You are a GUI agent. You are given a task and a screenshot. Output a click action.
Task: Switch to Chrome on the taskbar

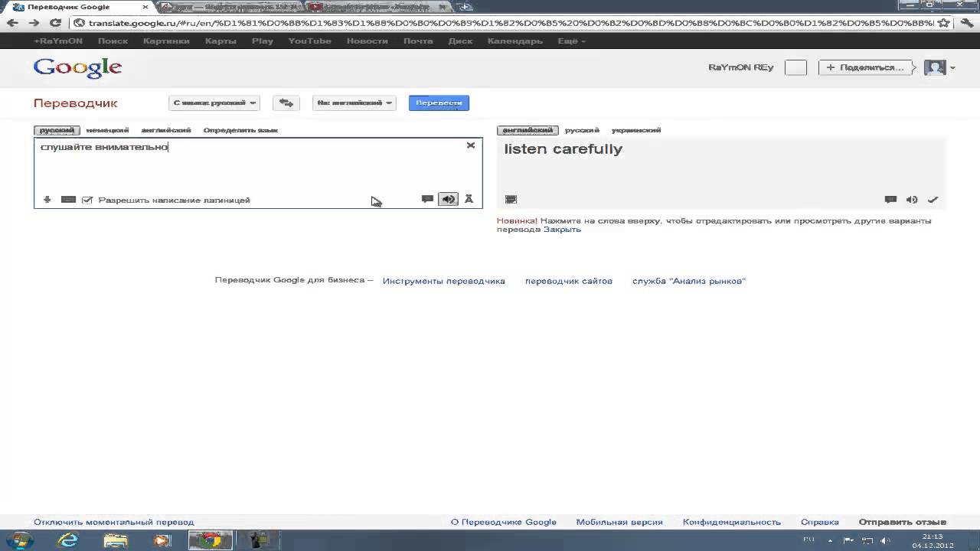[209, 540]
